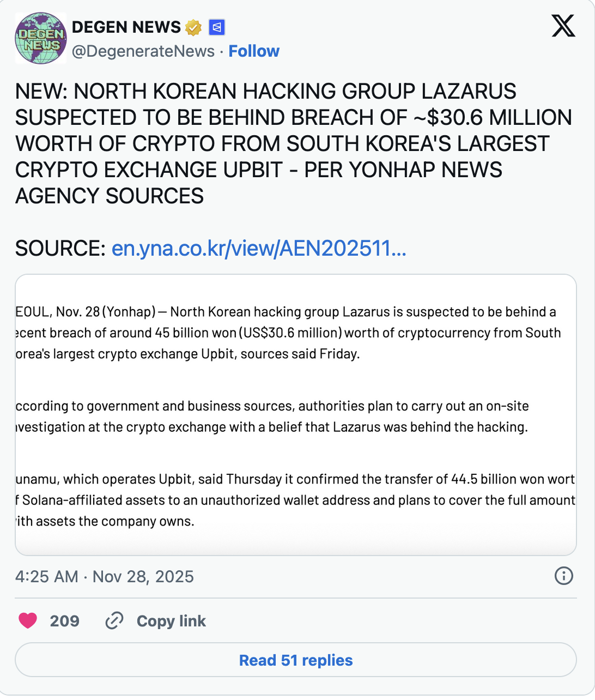595x700 pixels.
Task: Click the 'SOURCE:' label text
Action: pos(60,249)
